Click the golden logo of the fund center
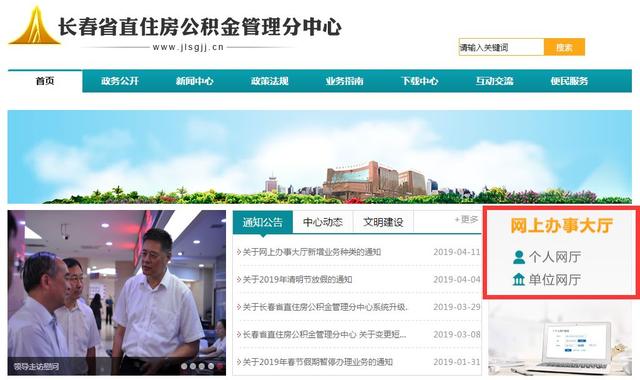This screenshot has width=640, height=380. tap(34, 25)
